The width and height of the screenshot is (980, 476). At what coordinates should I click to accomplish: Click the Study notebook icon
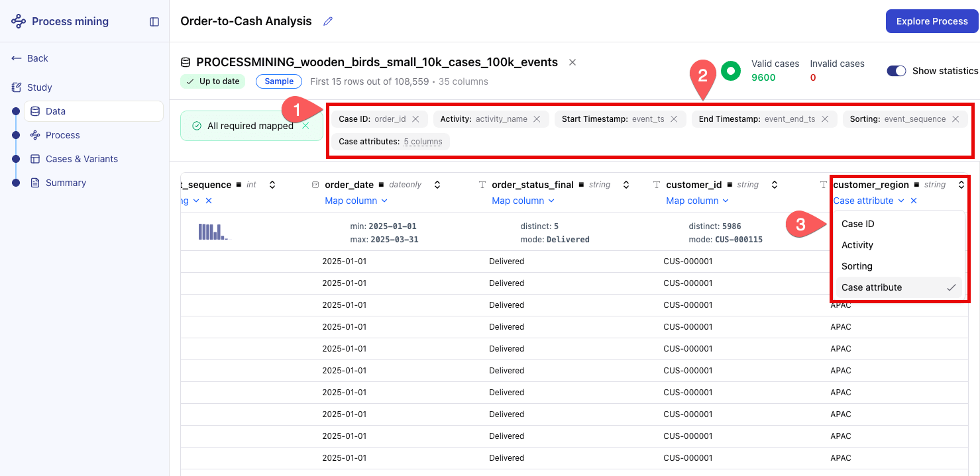[17, 87]
